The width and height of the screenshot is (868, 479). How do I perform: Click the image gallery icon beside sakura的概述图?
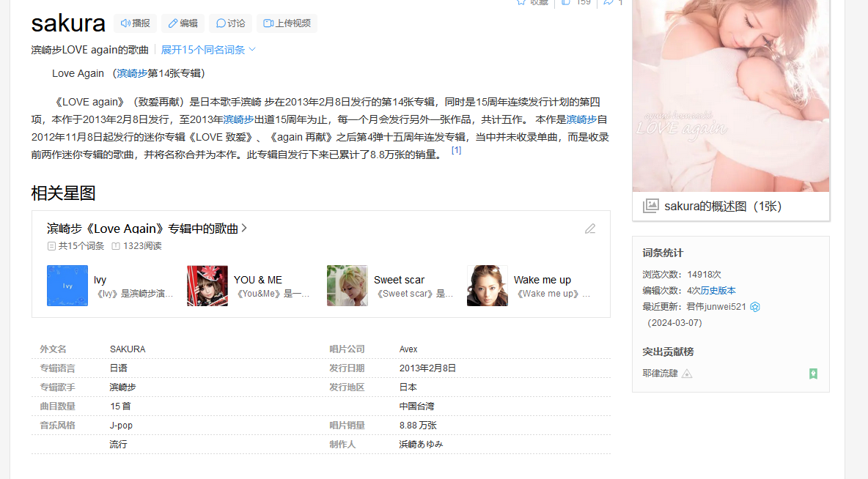tap(650, 207)
